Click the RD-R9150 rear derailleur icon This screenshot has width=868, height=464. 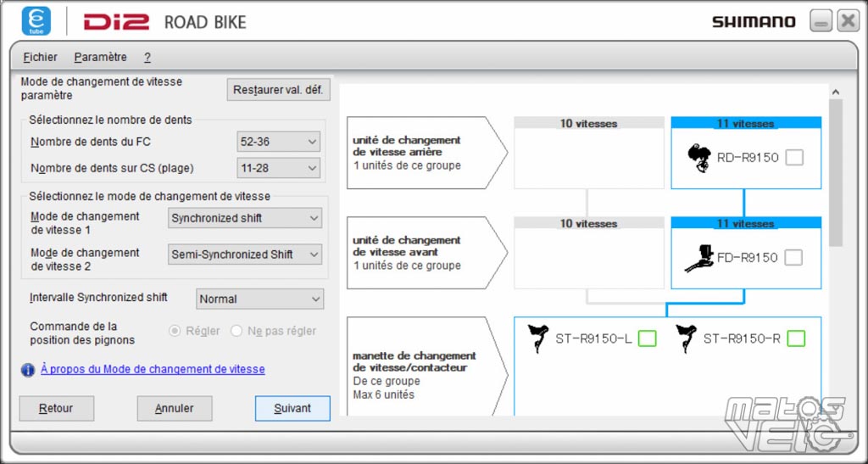699,158
